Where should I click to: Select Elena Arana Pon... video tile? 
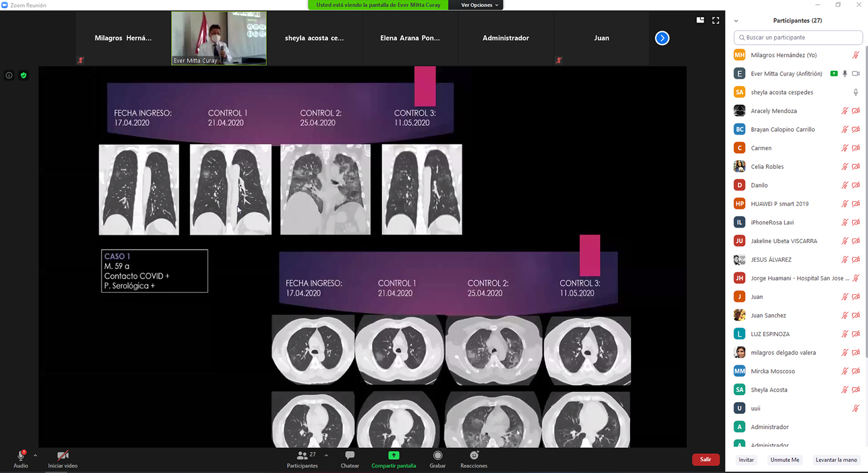(x=410, y=38)
